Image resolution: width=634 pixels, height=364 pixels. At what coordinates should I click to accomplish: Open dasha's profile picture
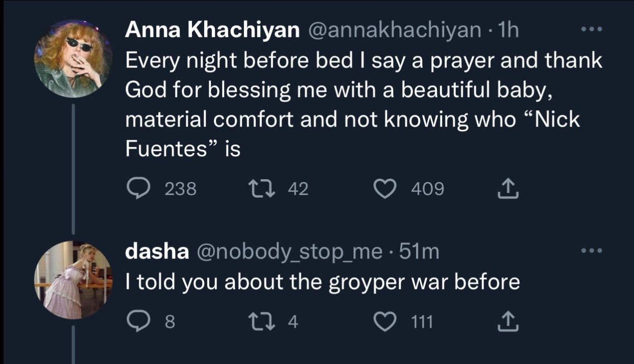click(x=74, y=280)
